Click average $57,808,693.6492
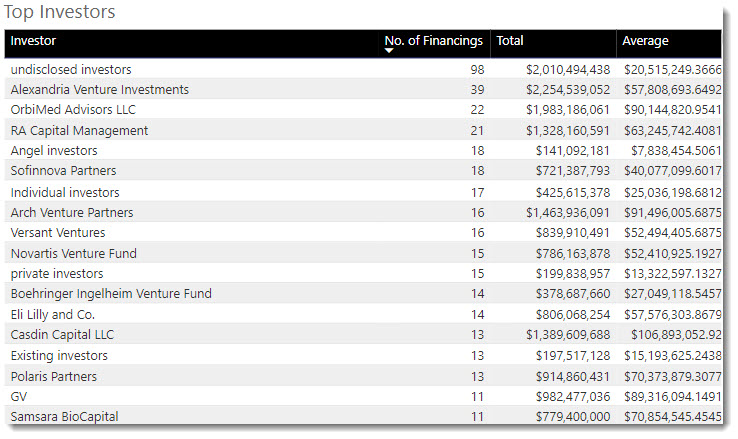The height and width of the screenshot is (439, 738). (673, 90)
